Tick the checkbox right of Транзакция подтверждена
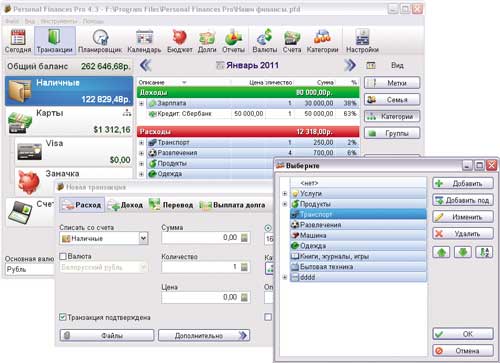500x363 pixels. 268,317
